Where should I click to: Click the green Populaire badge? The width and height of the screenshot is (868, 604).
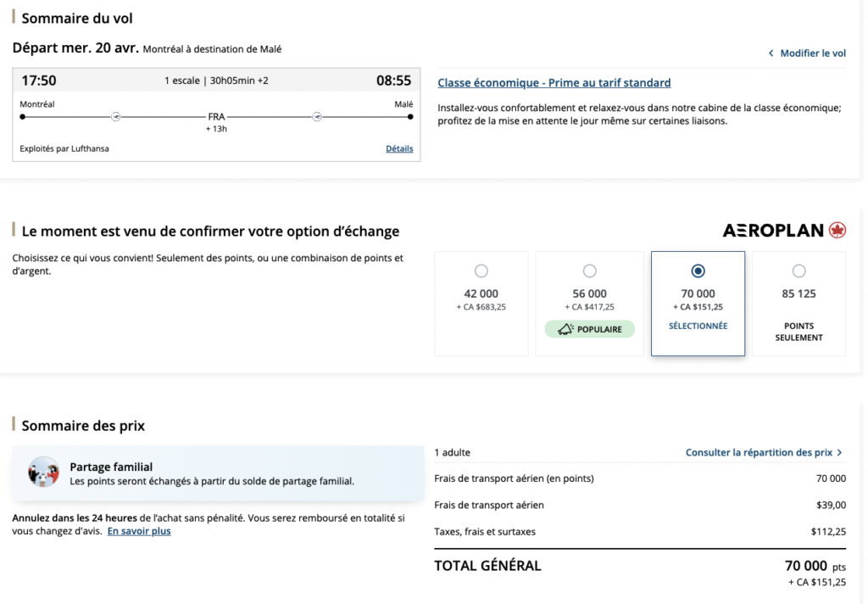click(x=590, y=329)
